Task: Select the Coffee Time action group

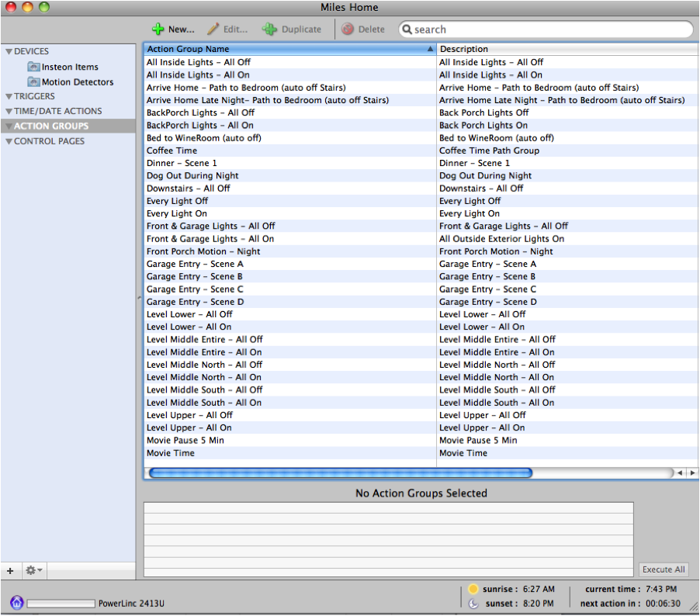Action: coord(172,151)
